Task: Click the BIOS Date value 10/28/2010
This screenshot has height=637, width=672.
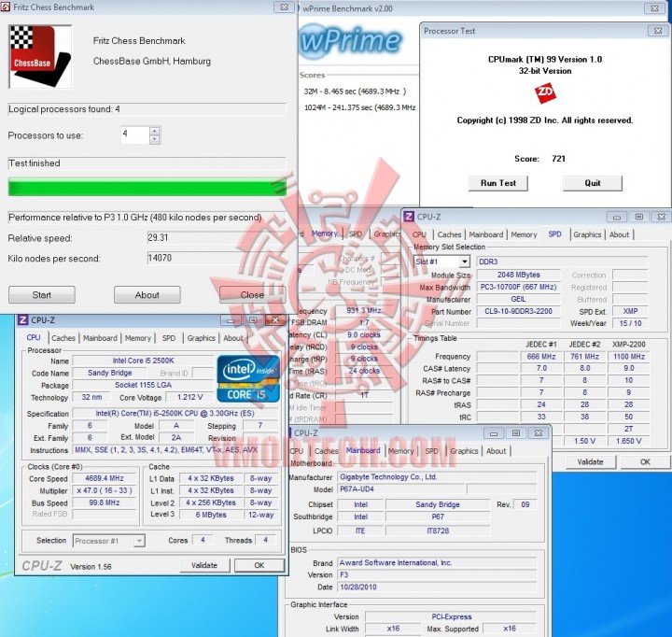Action: coord(437,587)
